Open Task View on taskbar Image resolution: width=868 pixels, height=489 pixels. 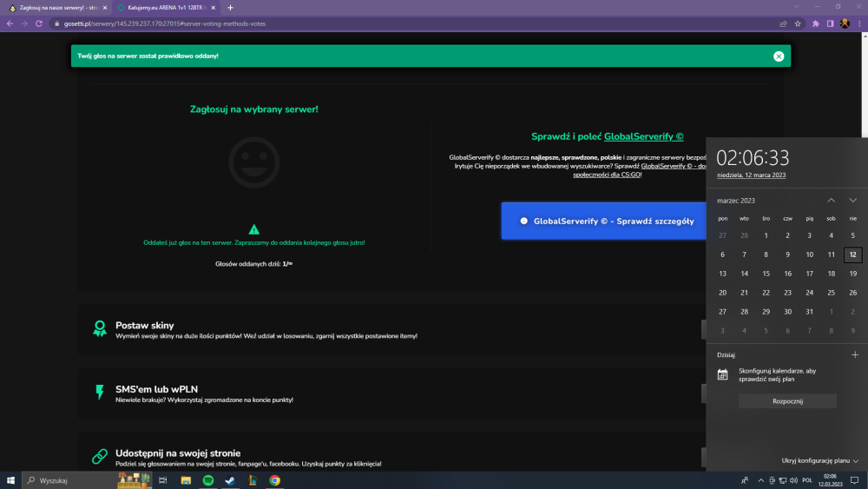(163, 480)
